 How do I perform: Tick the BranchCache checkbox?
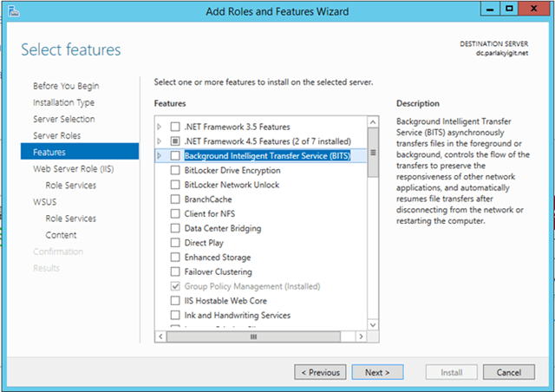click(x=176, y=199)
